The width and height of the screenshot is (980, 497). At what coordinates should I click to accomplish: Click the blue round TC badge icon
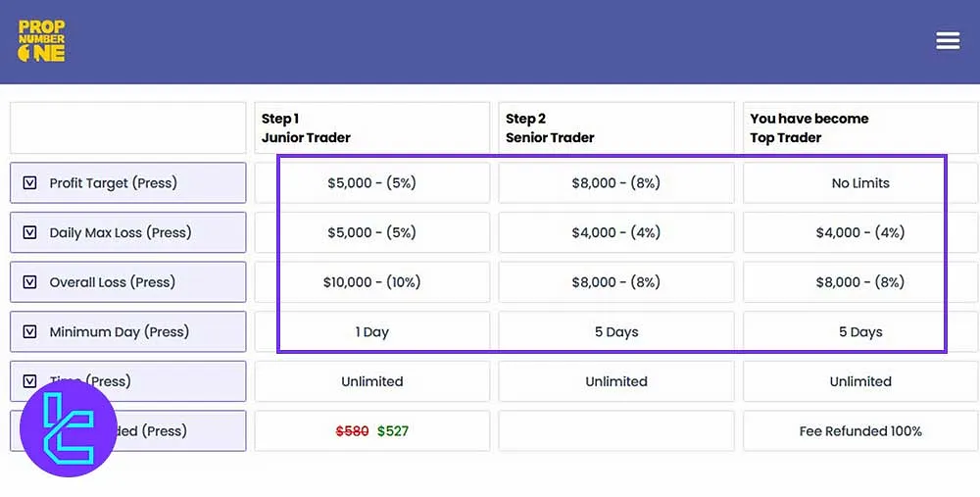tap(68, 428)
